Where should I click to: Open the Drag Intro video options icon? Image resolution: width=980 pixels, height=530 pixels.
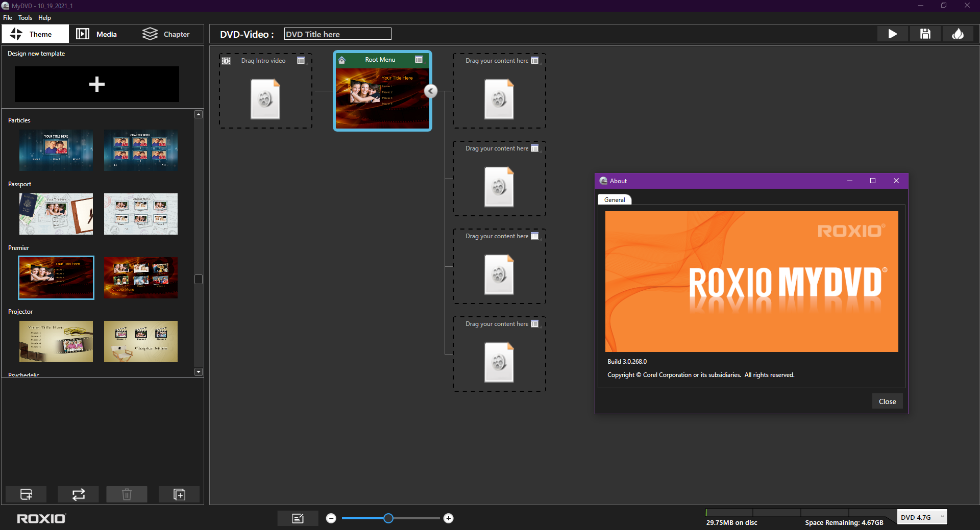(301, 61)
